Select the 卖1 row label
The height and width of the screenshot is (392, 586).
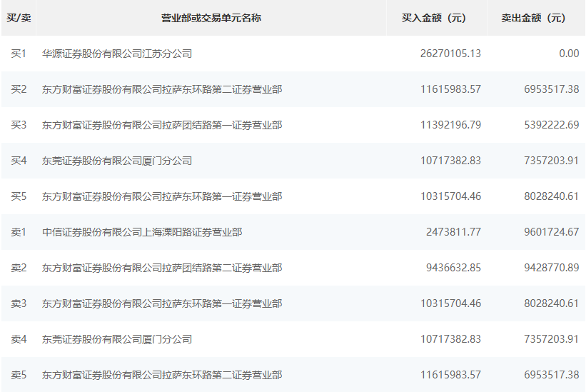point(19,232)
